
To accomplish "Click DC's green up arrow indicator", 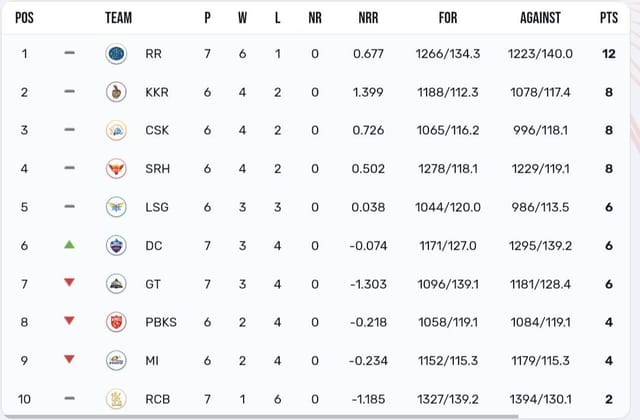I will click(x=69, y=245).
